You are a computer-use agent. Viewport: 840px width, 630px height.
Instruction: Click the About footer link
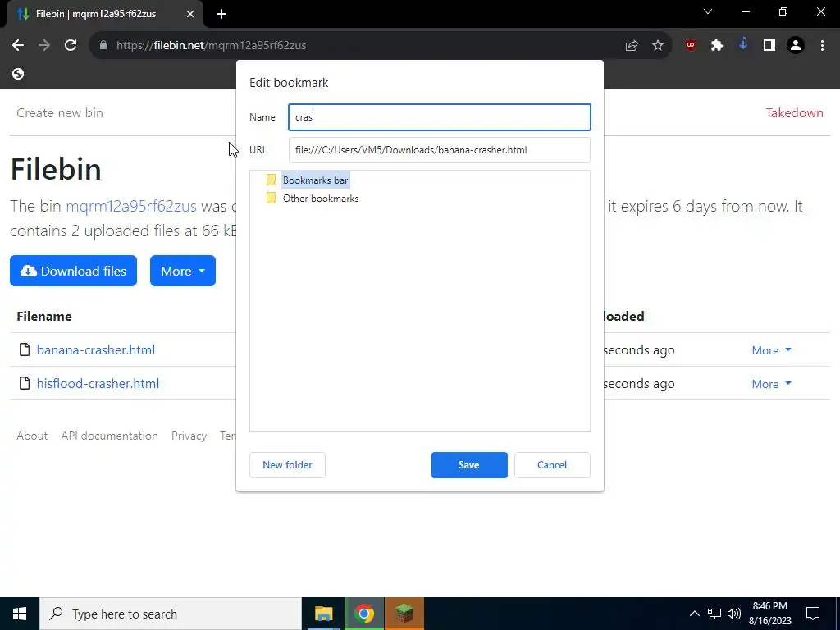(x=32, y=436)
